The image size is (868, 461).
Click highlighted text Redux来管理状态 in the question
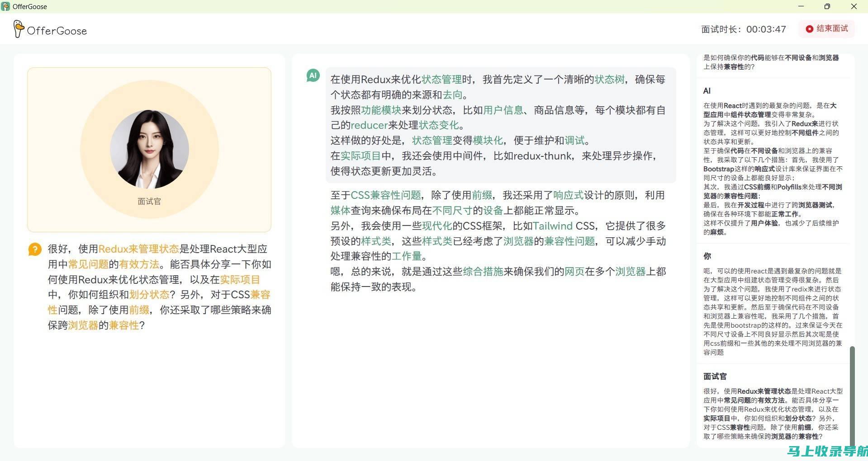tap(139, 249)
